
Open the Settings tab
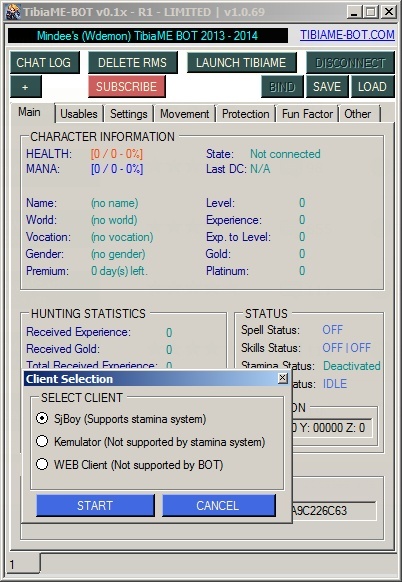(129, 114)
